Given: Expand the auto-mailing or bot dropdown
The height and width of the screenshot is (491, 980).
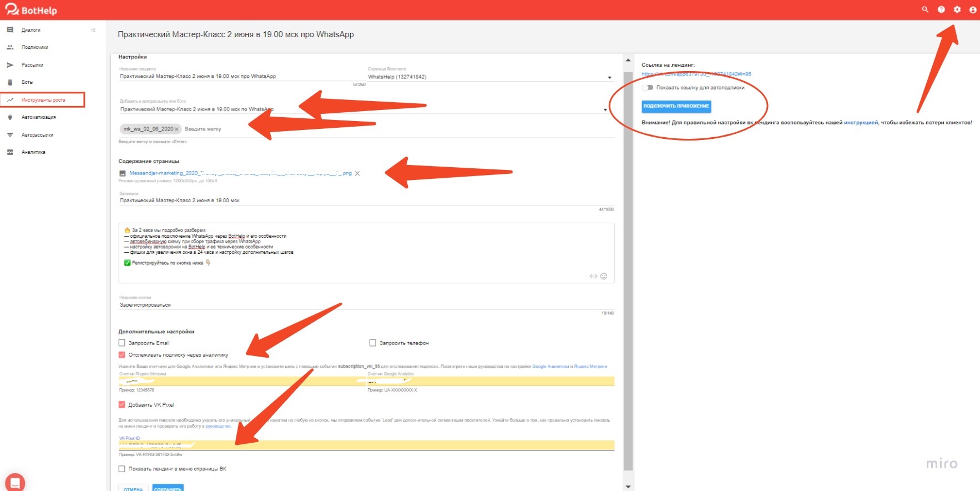Looking at the screenshot, I should pos(605,109).
